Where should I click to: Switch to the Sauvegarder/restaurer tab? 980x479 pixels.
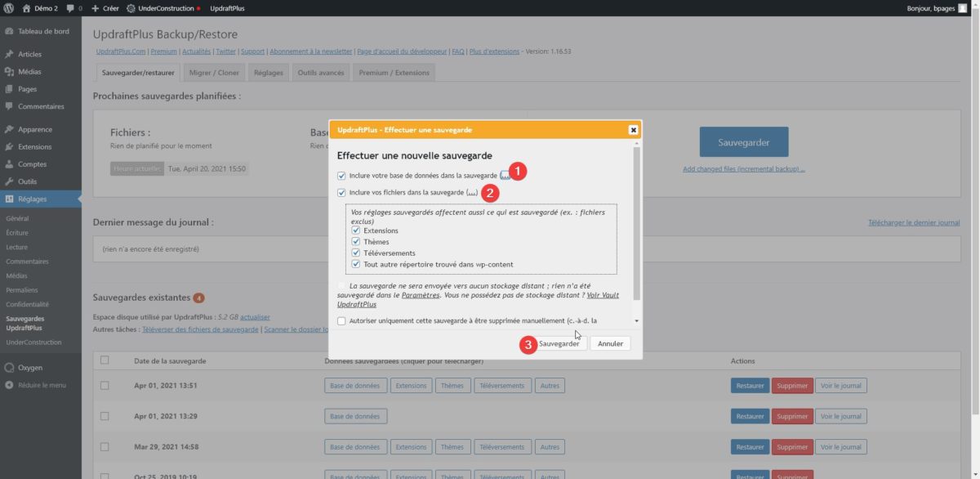138,73
